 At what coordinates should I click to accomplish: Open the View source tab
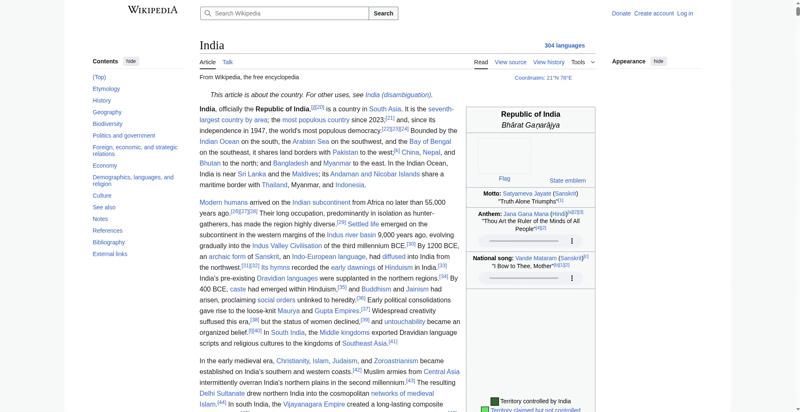pos(510,62)
